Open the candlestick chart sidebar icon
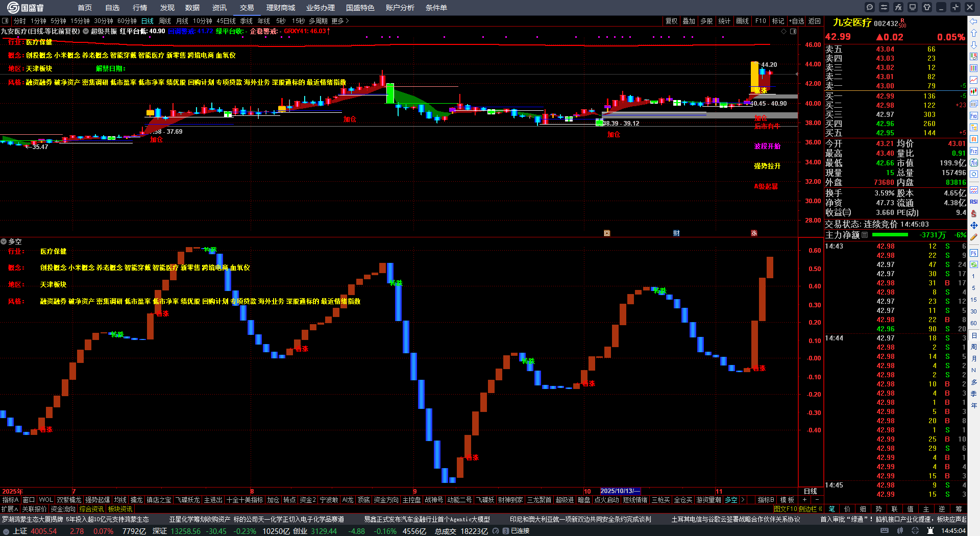This screenshot has width=980, height=536. tap(974, 92)
